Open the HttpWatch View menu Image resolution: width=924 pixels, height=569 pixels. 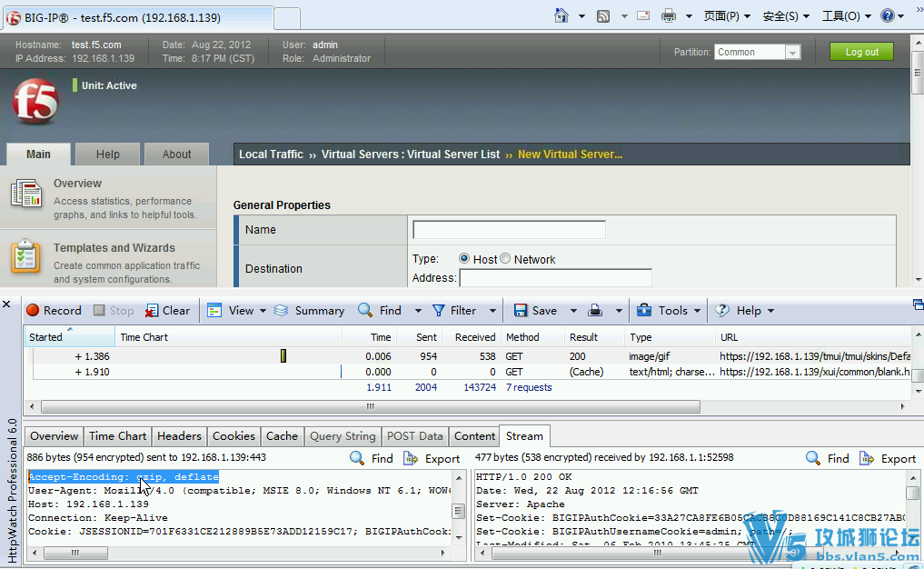pos(236,311)
